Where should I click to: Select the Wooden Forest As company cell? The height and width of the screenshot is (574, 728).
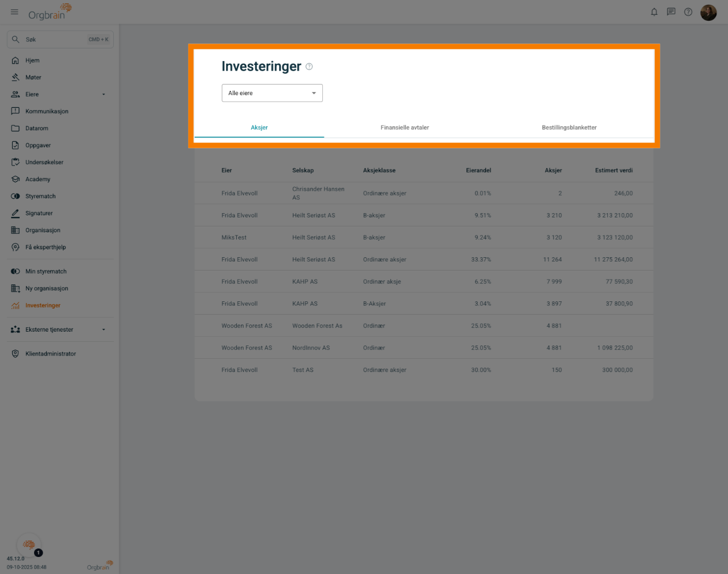[x=317, y=326]
